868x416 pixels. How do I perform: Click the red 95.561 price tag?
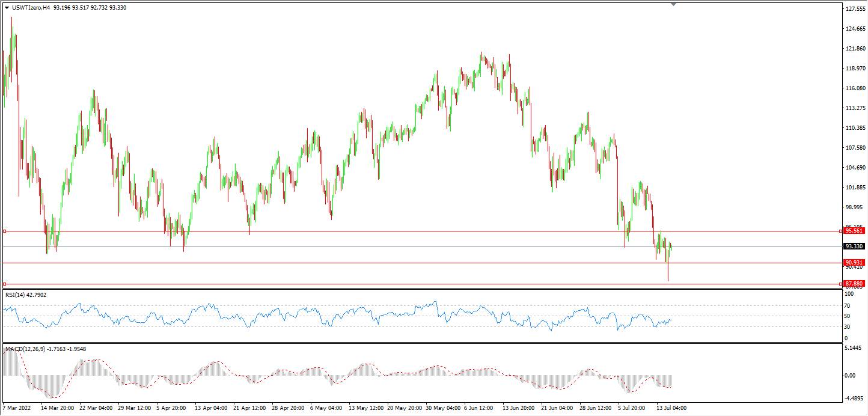tap(854, 231)
